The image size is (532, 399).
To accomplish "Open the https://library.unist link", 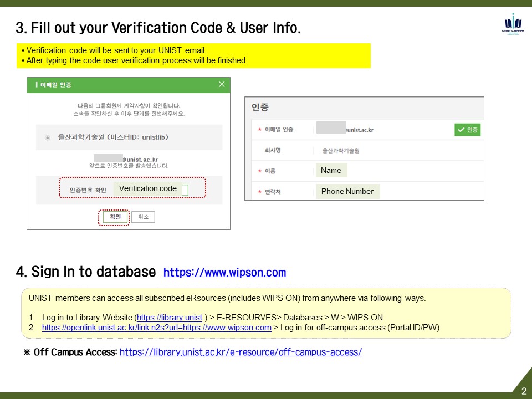I will pos(169,318).
